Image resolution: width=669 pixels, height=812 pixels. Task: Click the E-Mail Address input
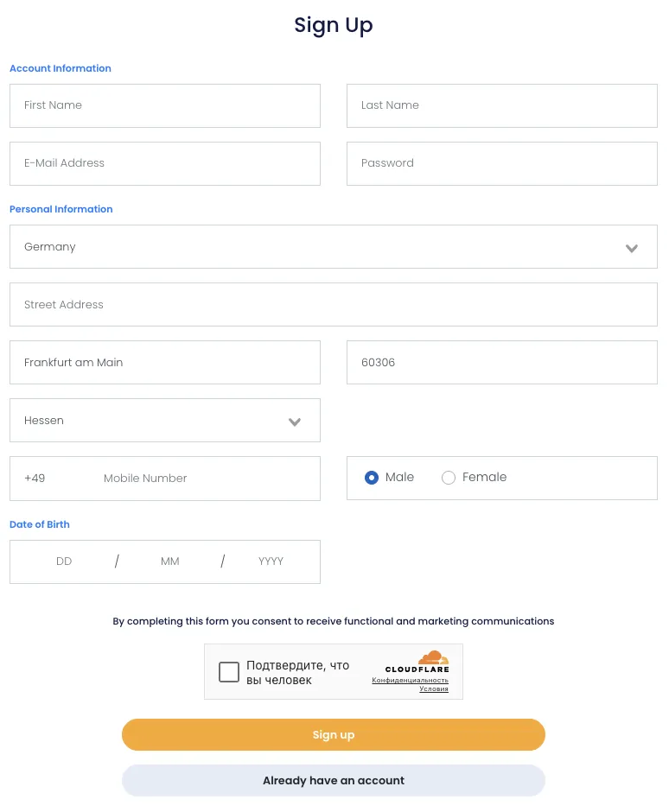164,163
